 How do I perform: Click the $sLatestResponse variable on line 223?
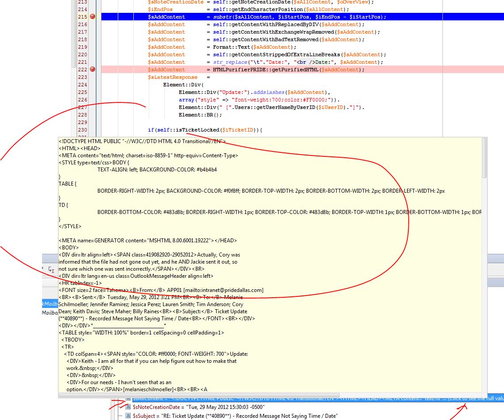click(x=173, y=77)
